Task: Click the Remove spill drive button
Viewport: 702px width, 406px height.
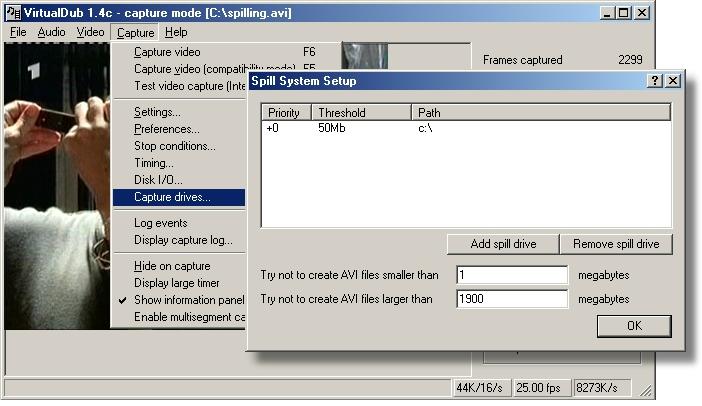Action: [x=616, y=244]
